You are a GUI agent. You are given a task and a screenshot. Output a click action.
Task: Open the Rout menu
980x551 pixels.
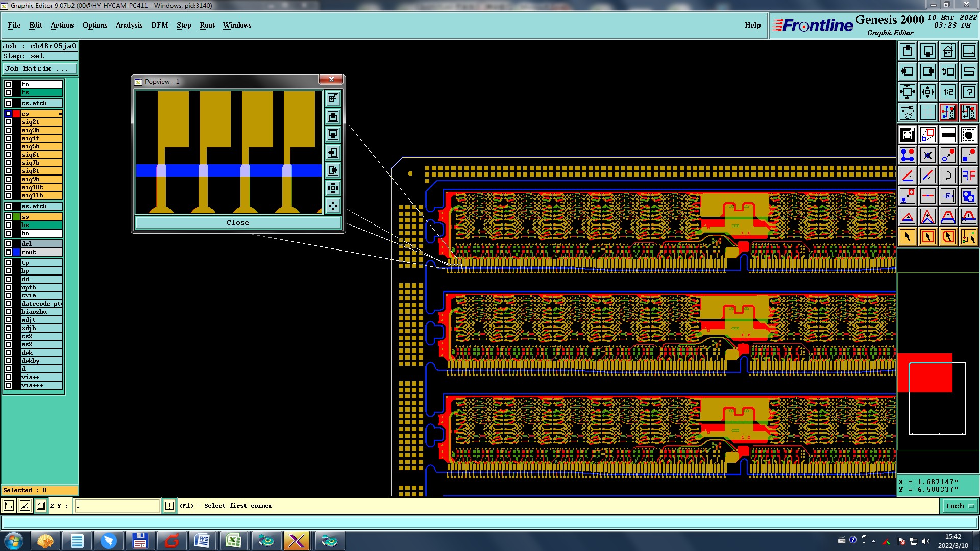(x=207, y=25)
